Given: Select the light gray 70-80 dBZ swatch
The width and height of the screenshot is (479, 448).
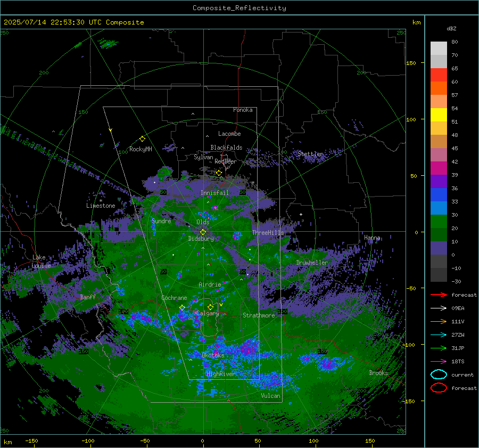Looking at the screenshot, I should [x=439, y=48].
